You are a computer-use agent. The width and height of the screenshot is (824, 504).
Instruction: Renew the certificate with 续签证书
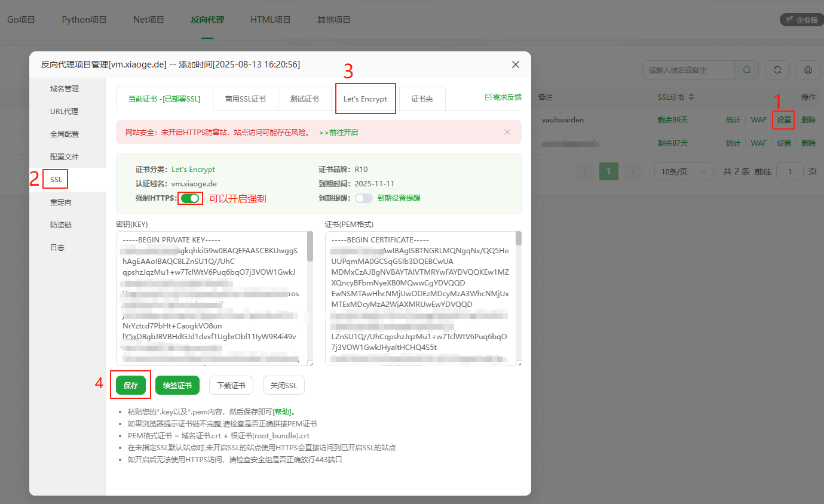(x=177, y=385)
